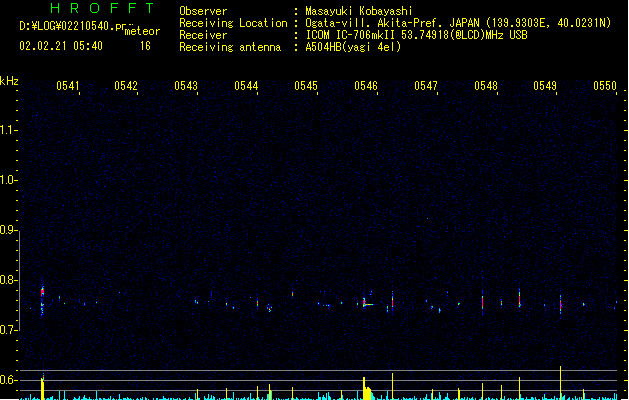629x400 pixels.
Task: Click the 0541 time marker
Action: click(68, 86)
